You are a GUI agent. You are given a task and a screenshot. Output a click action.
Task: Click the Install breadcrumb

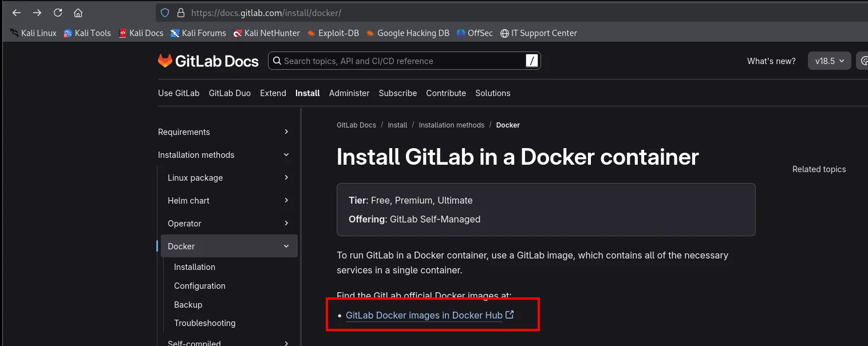[397, 125]
